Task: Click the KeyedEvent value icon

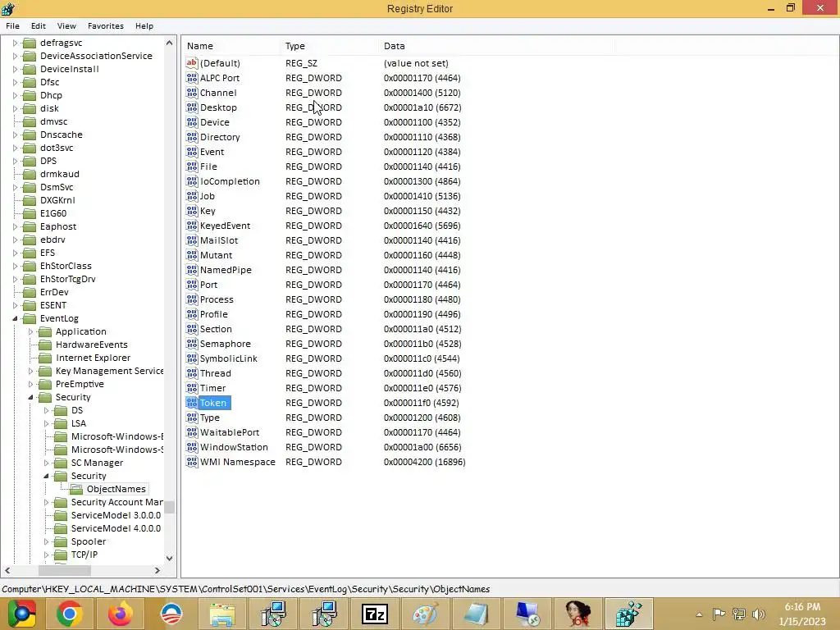Action: (x=192, y=226)
